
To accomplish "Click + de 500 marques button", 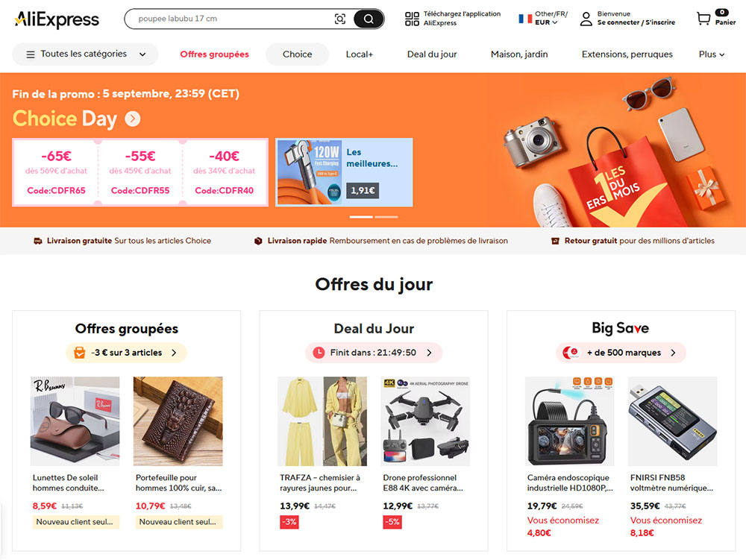I will pyautogui.click(x=621, y=353).
